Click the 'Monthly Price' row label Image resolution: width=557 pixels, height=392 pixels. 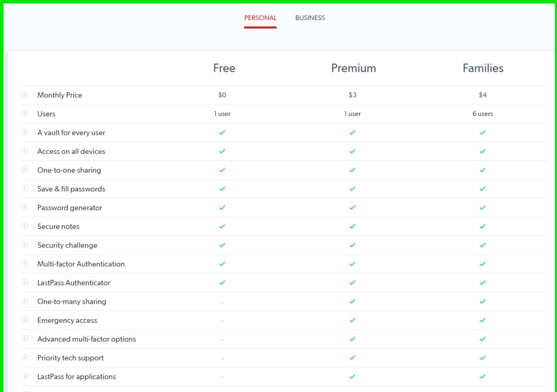pyautogui.click(x=60, y=95)
